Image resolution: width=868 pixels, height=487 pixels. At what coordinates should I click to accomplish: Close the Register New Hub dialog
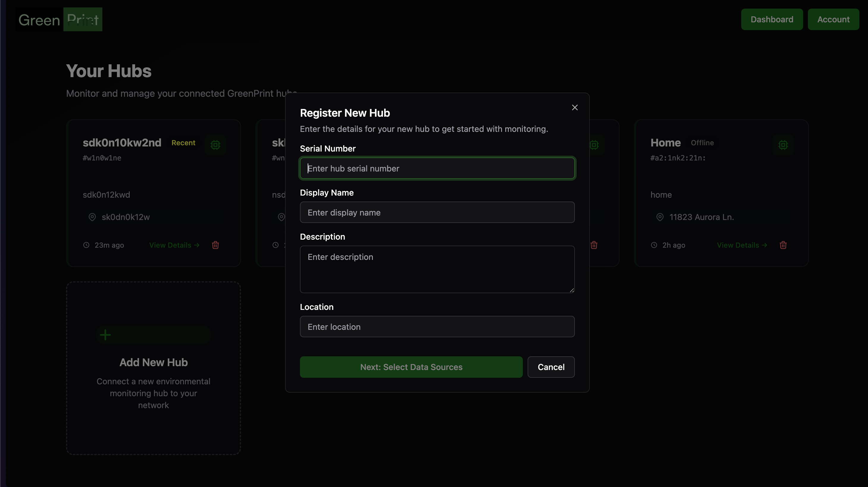[575, 107]
